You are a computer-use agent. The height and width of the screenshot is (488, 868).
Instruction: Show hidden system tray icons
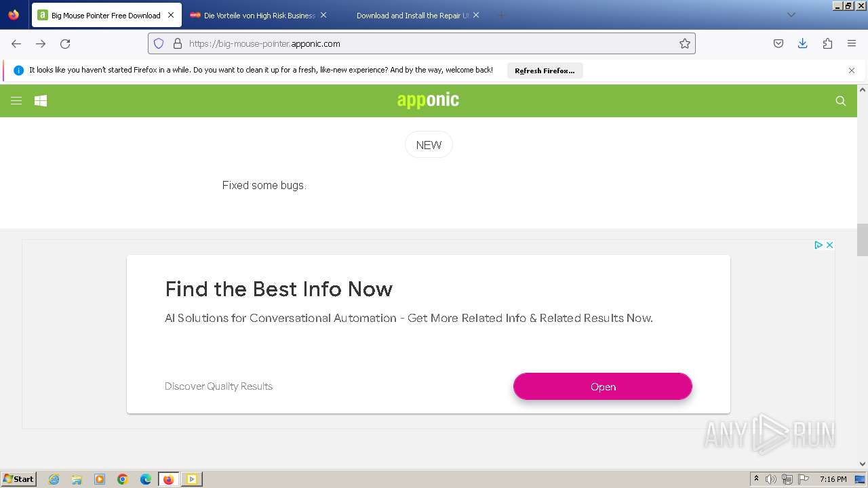(x=756, y=479)
